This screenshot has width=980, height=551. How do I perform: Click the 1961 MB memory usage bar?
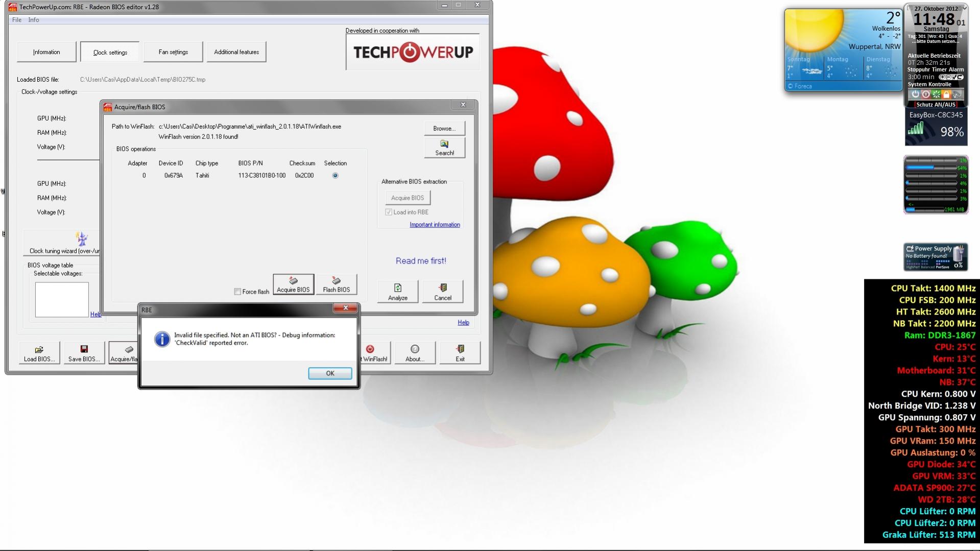[x=925, y=209]
